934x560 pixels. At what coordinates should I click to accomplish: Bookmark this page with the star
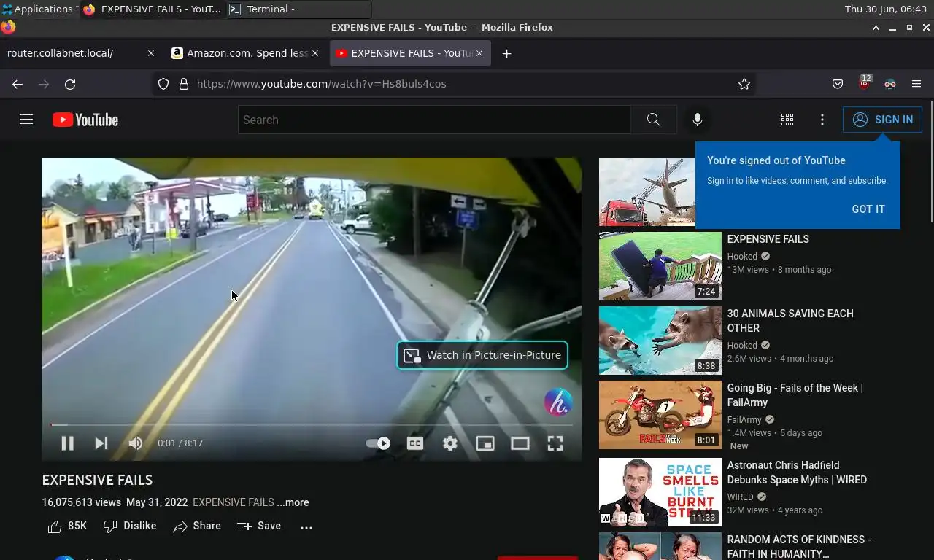click(x=744, y=84)
